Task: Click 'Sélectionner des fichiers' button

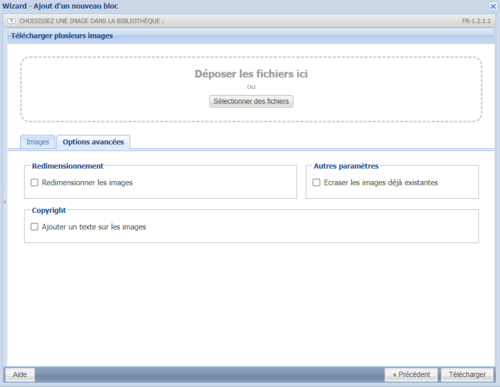Action: (x=251, y=101)
